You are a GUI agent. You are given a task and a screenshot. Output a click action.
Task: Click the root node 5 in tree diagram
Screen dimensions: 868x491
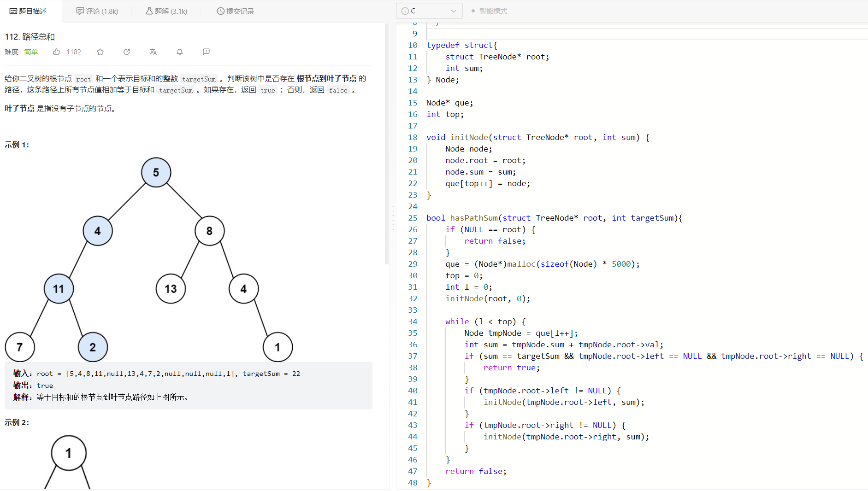156,172
